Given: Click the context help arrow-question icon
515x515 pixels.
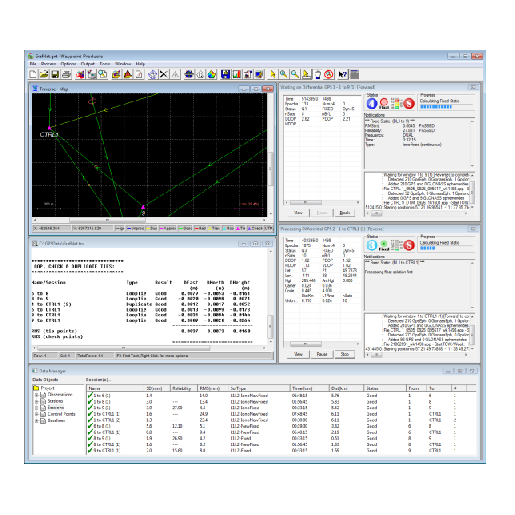Looking at the screenshot, I should [342, 74].
